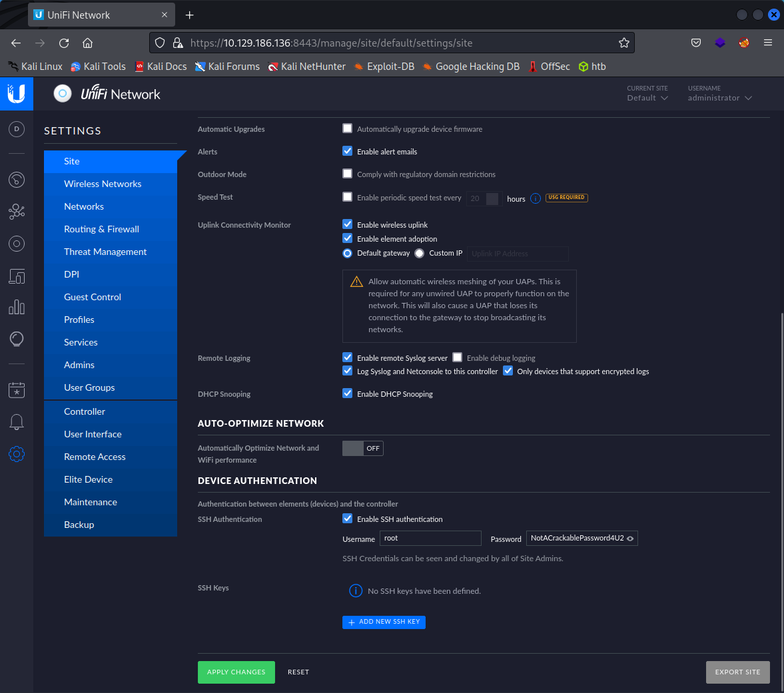
Task: Click Add New SSH Key button
Action: coord(384,622)
